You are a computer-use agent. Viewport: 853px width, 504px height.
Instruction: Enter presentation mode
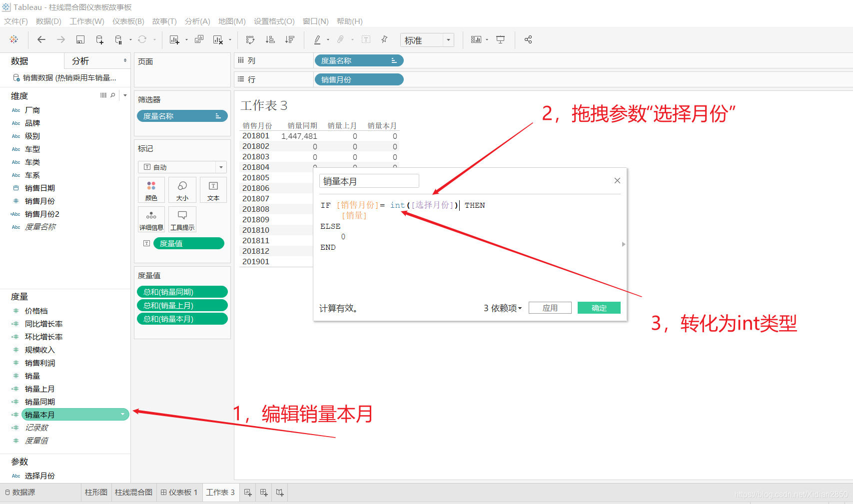(x=500, y=39)
